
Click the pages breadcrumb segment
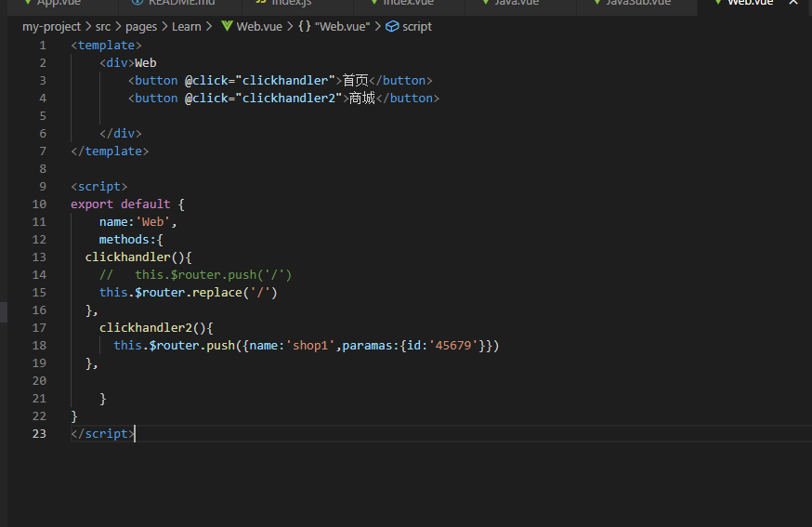(141, 26)
